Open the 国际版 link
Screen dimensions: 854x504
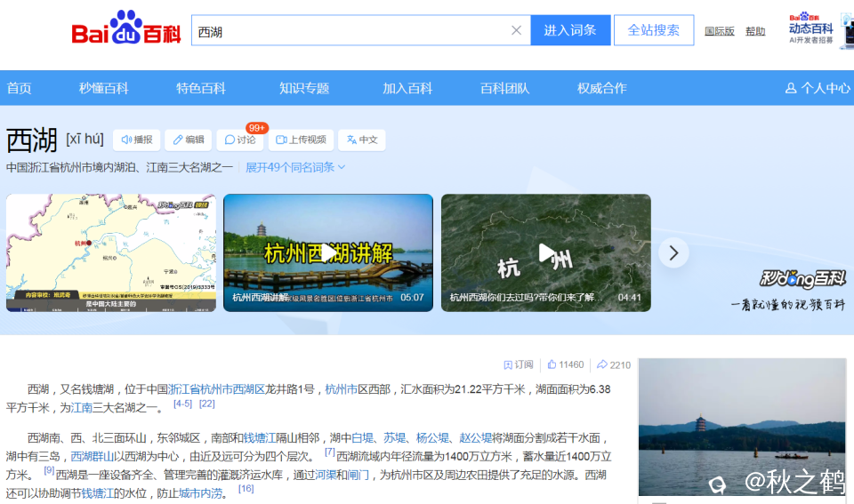tap(719, 32)
